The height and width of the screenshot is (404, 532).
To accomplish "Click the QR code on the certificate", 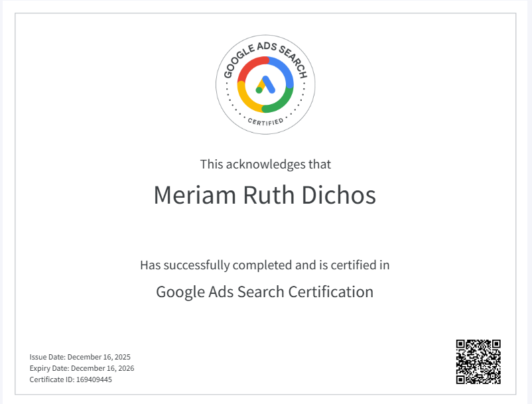I will click(478, 362).
